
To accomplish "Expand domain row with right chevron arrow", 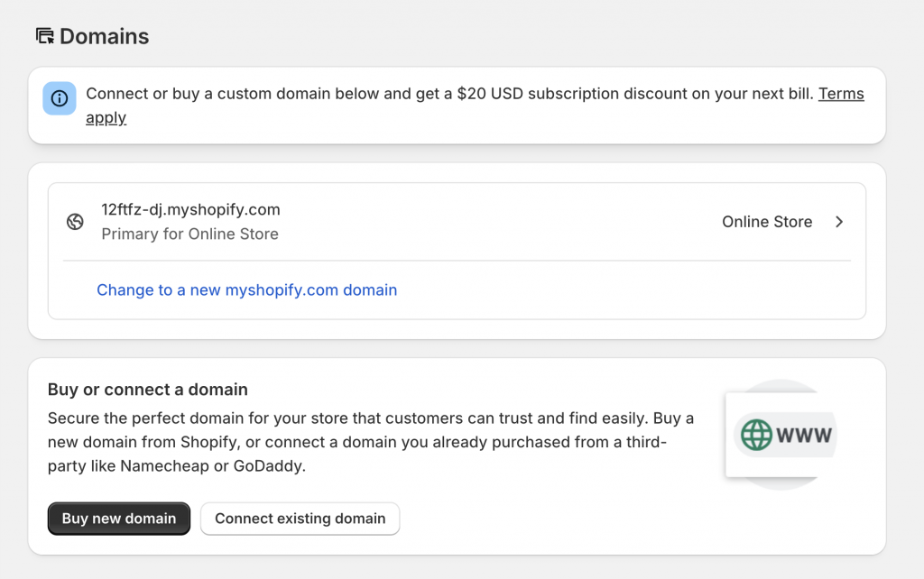I will click(839, 222).
